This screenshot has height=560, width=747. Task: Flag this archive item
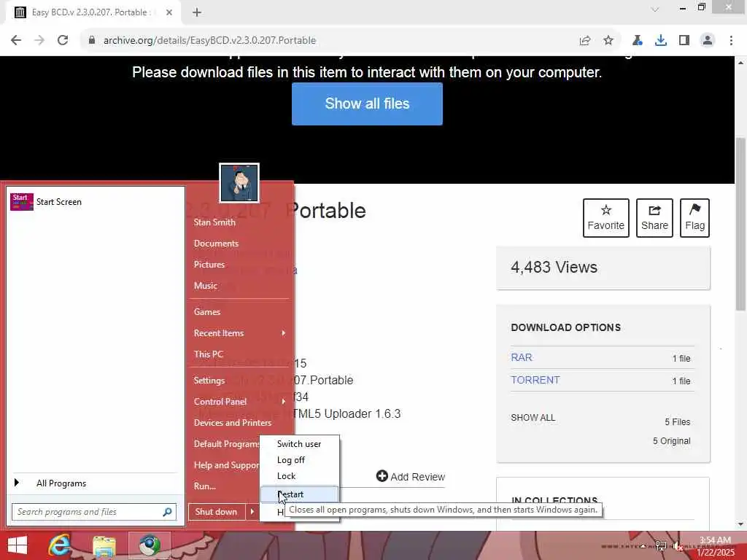(694, 217)
